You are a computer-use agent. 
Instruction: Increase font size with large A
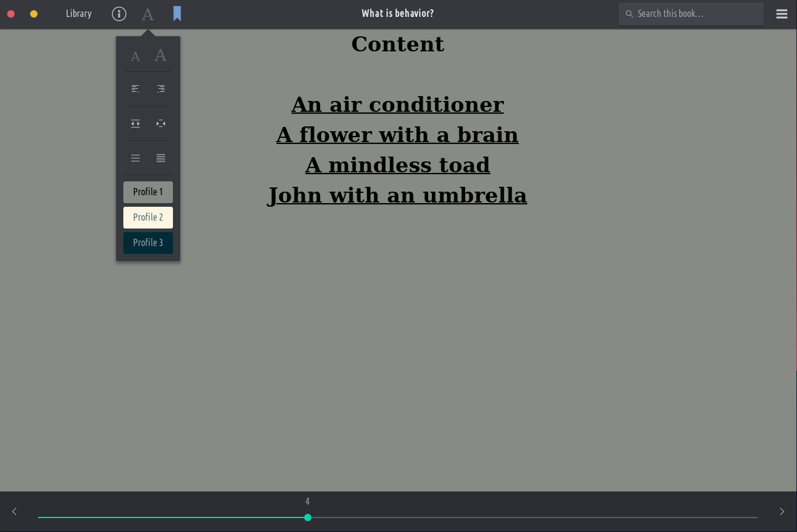coord(160,56)
